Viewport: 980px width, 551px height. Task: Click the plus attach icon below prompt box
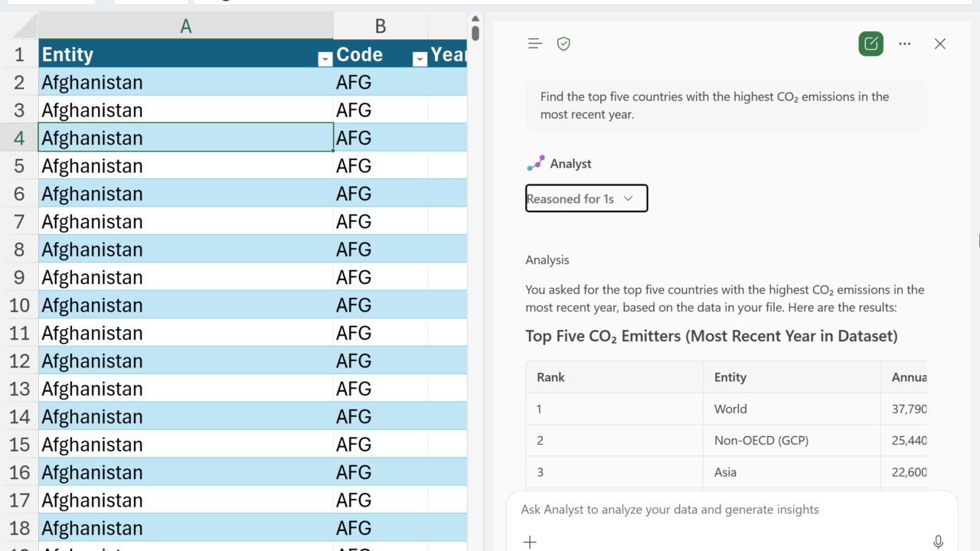point(530,542)
